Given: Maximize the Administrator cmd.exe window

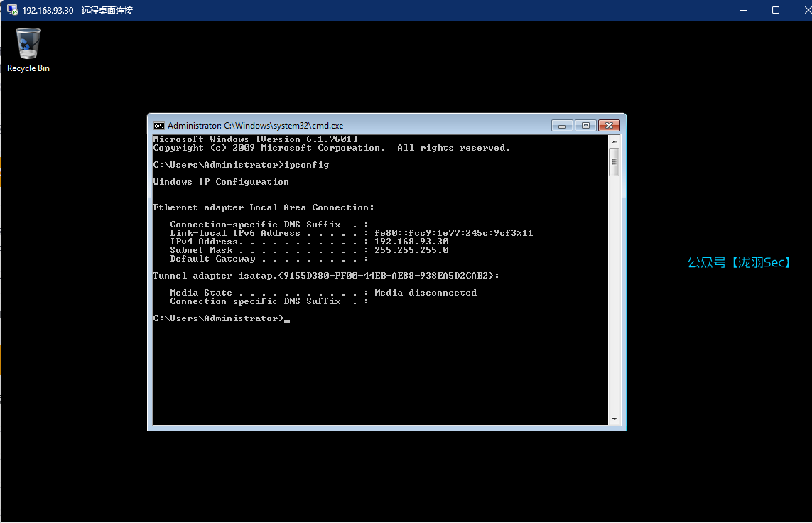Looking at the screenshot, I should [585, 125].
